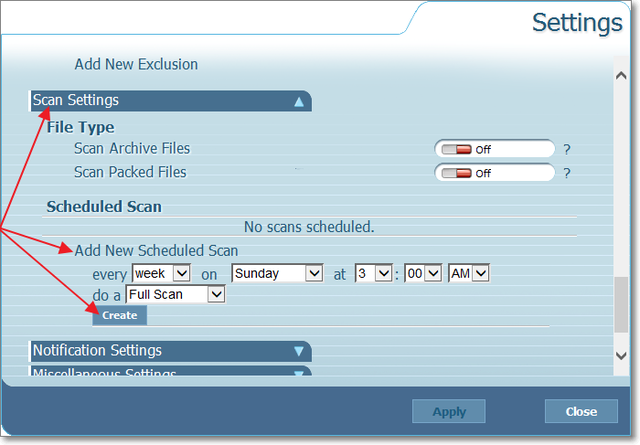Click the Create button
This screenshot has height=445, width=640.
119,315
